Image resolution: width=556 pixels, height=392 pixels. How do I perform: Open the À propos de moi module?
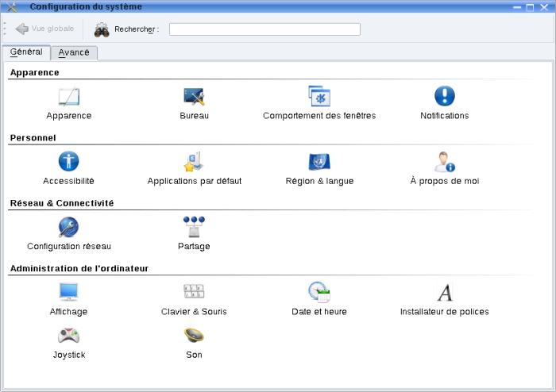[445, 163]
